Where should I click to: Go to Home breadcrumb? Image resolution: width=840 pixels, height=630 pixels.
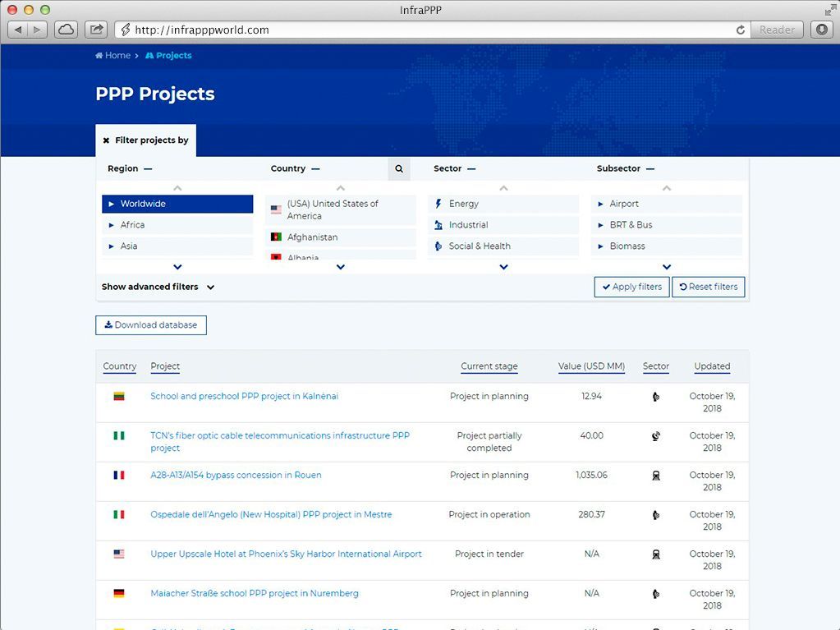113,56
